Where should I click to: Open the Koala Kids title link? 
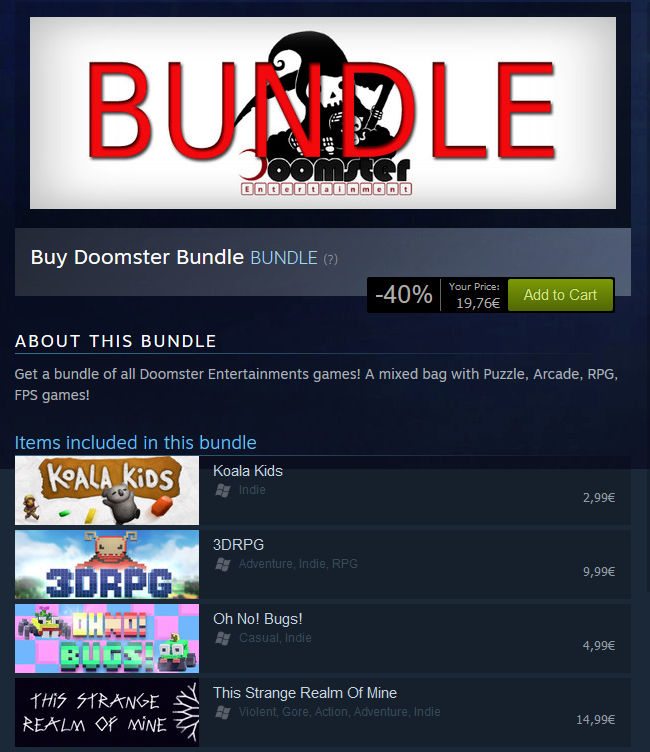pyautogui.click(x=248, y=471)
